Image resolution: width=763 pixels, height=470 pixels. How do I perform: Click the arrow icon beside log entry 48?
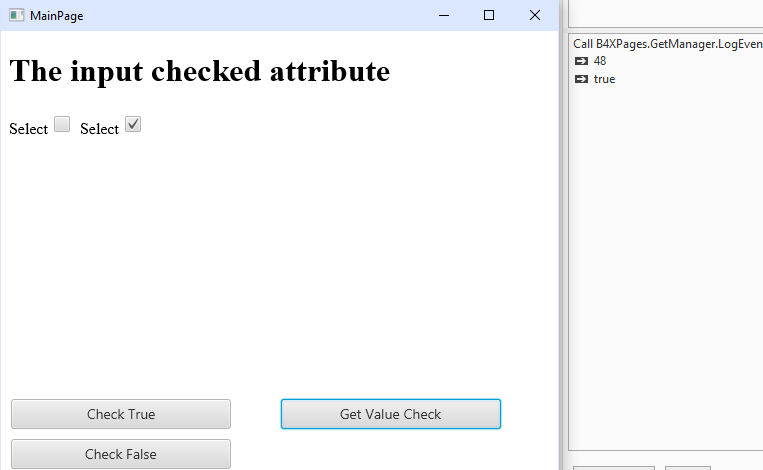coord(581,61)
